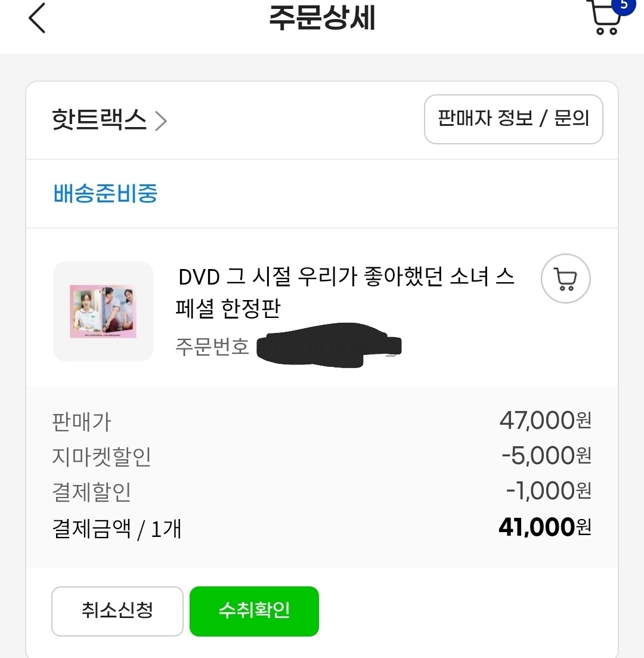Open the shopping cart in the header
This screenshot has width=644, height=658.
tap(603, 19)
